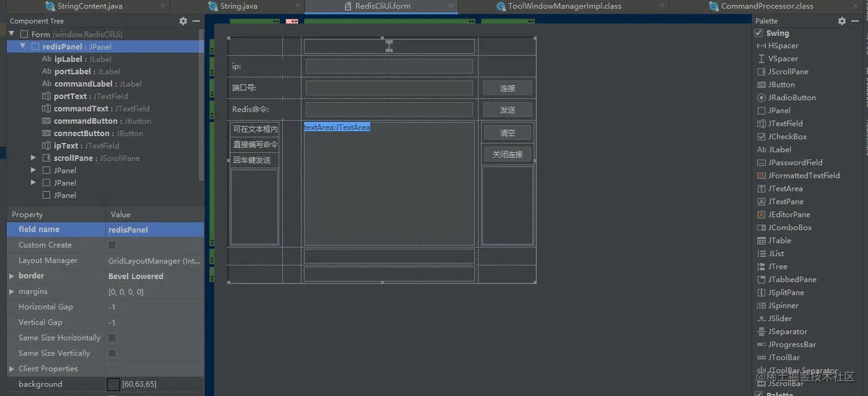Select JToolBar component in Palette

778,358
